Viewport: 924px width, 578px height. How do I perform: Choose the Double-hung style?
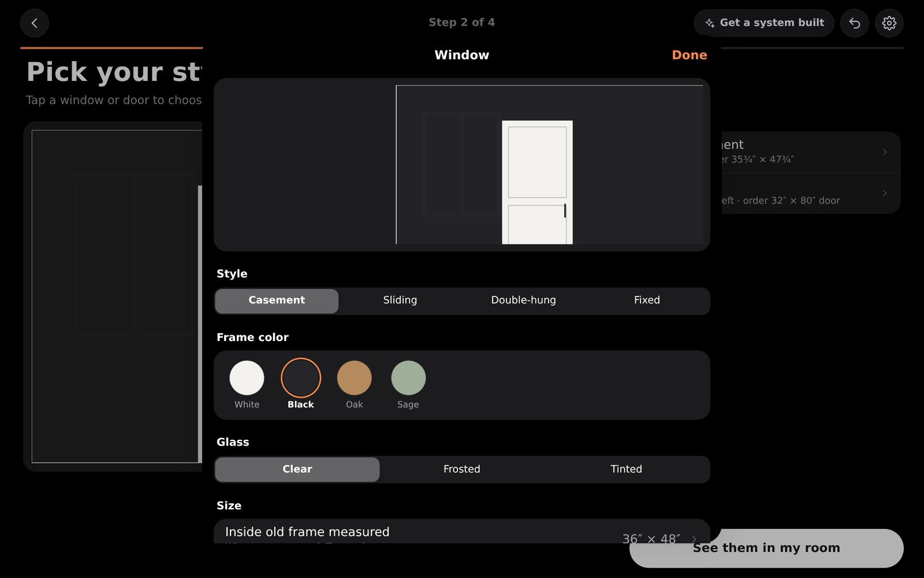pos(524,301)
